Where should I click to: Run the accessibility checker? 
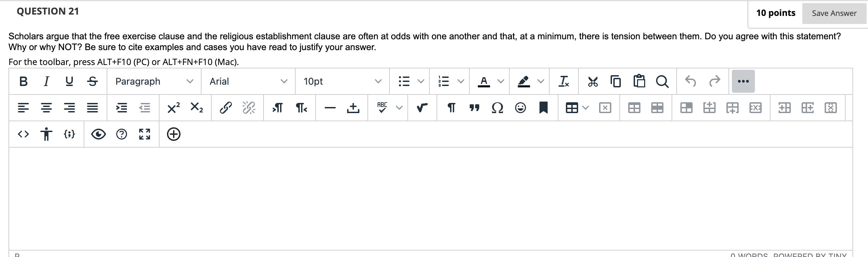click(x=46, y=134)
